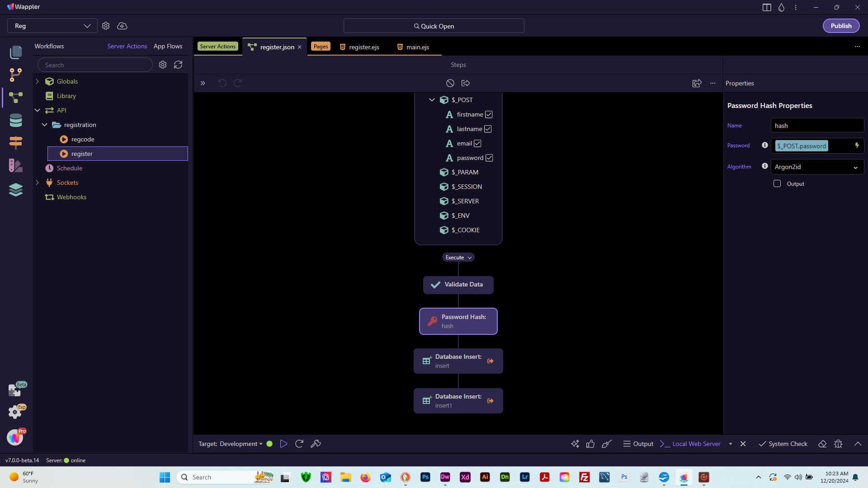This screenshot has height=488, width=868.
Task: Click the Publish button
Action: pyautogui.click(x=841, y=26)
